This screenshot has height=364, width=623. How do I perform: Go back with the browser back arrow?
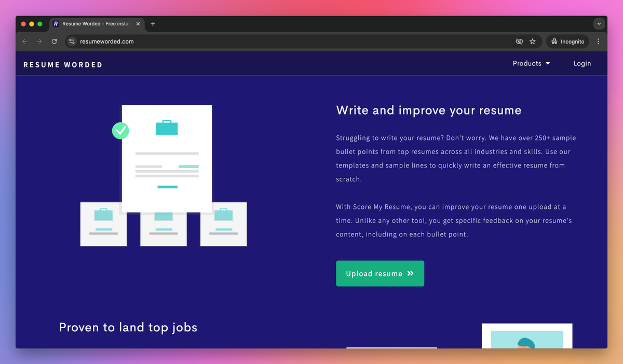coord(24,41)
